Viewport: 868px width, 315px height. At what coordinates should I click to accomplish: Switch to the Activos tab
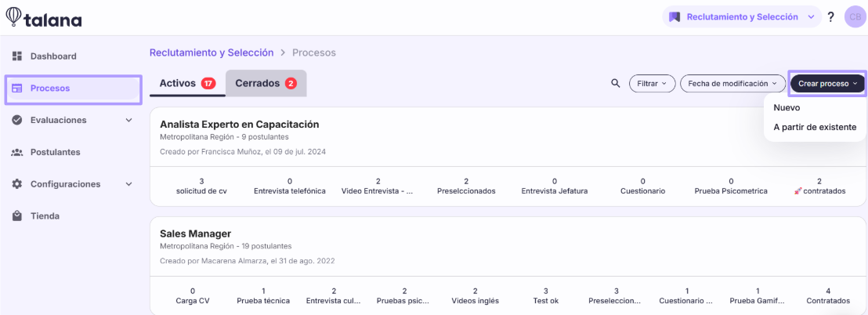(x=187, y=83)
